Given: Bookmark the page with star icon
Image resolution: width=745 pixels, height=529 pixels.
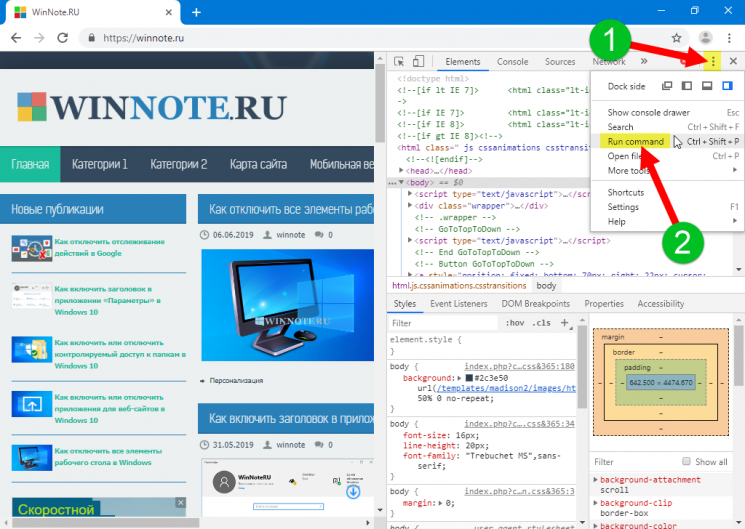Looking at the screenshot, I should coord(677,38).
